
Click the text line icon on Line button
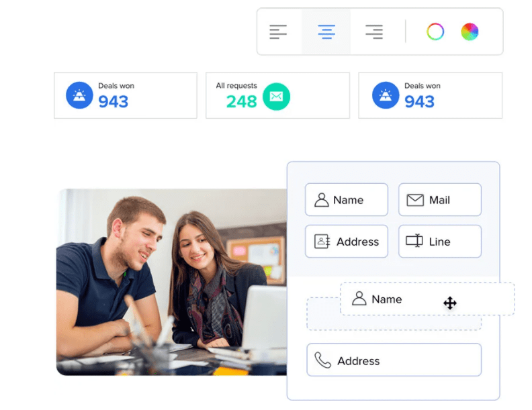click(x=414, y=241)
